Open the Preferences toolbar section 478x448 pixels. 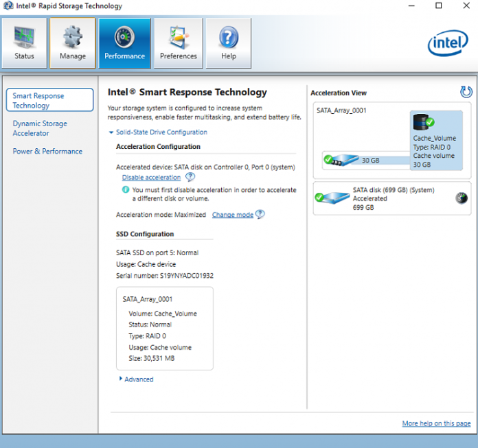(x=178, y=43)
